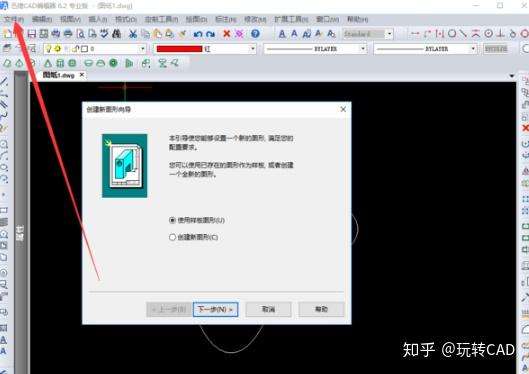Click the Find binoculars icon

coord(116,34)
